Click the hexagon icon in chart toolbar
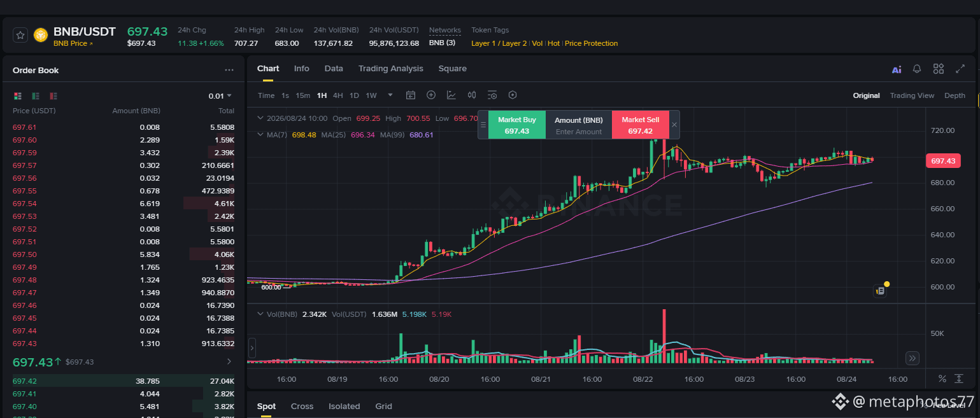980x418 pixels. [513, 95]
